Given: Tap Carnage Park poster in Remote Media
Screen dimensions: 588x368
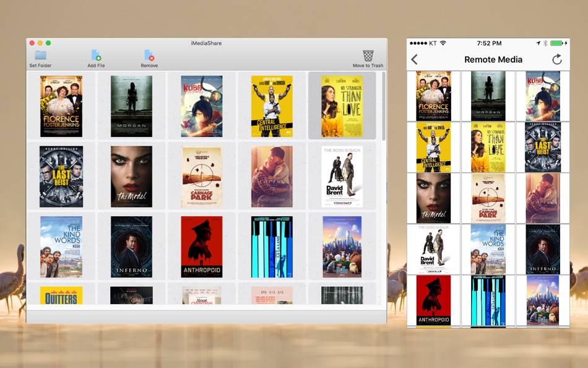Looking at the screenshot, I should point(488,198).
